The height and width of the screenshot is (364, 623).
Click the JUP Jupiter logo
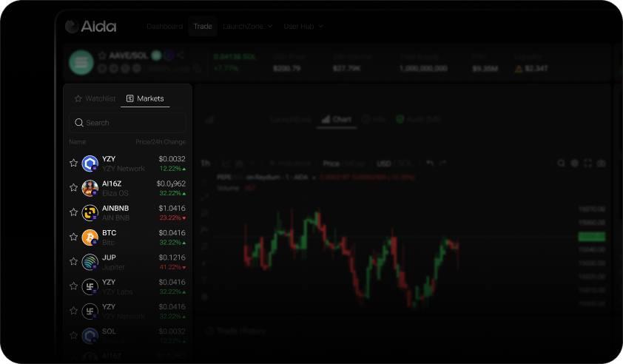[90, 262]
